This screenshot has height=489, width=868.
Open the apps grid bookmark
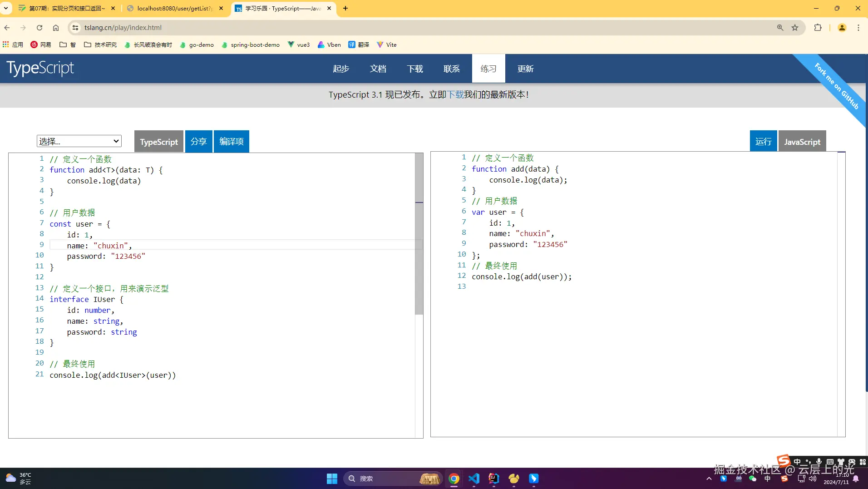13,44
